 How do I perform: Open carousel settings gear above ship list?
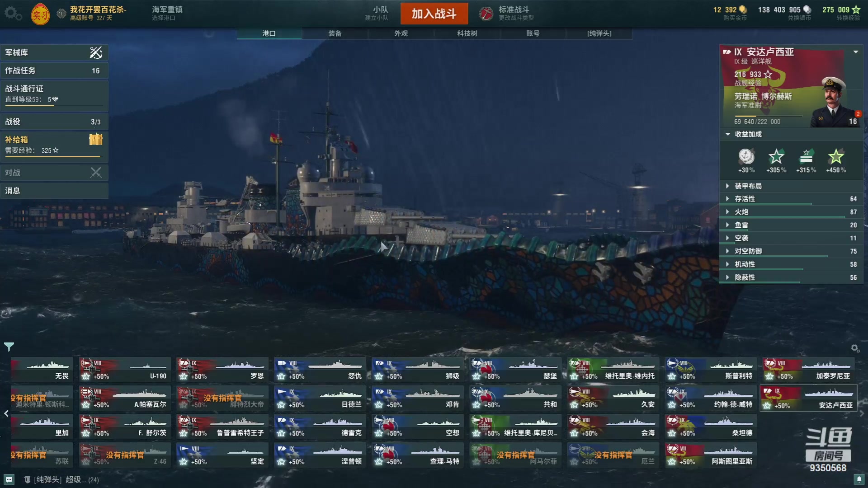[x=855, y=348]
